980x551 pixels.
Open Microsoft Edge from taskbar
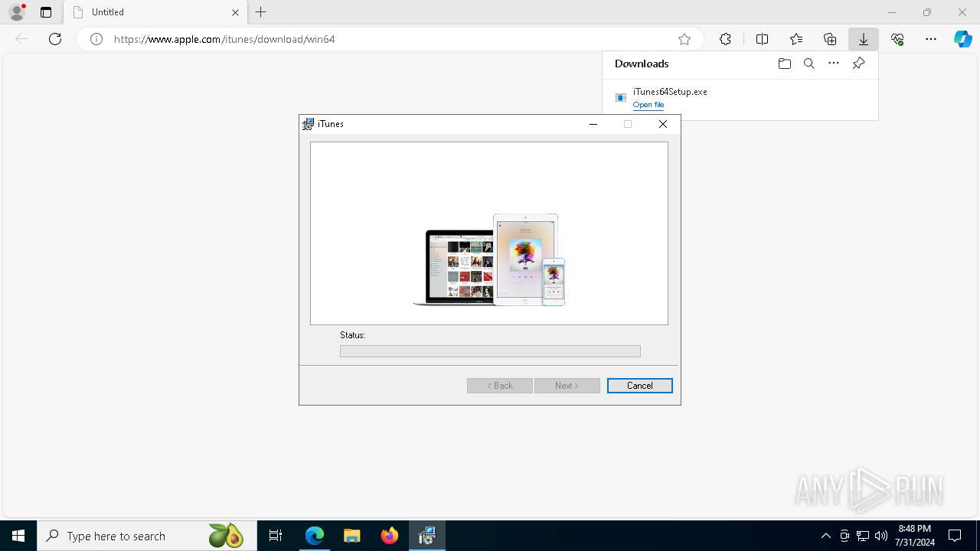point(315,536)
